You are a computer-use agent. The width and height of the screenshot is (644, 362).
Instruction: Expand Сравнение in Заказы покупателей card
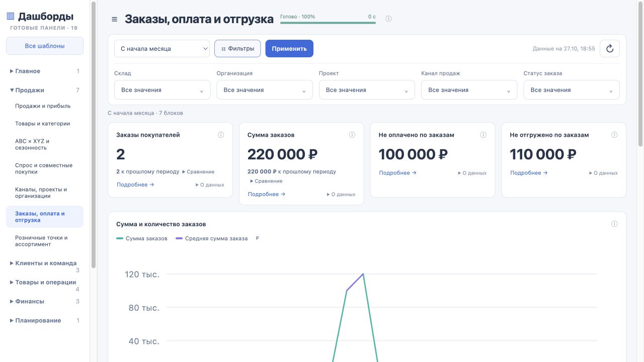point(198,172)
